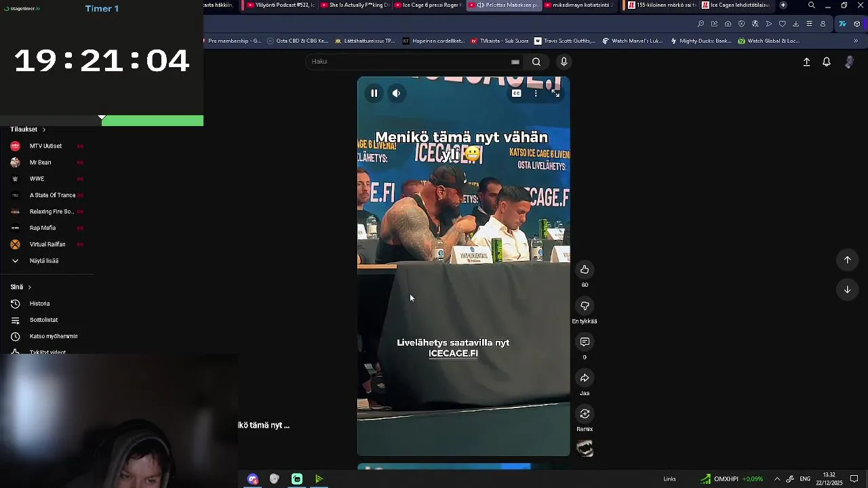Open Relaxing Fire So... channel
Screen dimensions: 868x488
click(46, 211)
